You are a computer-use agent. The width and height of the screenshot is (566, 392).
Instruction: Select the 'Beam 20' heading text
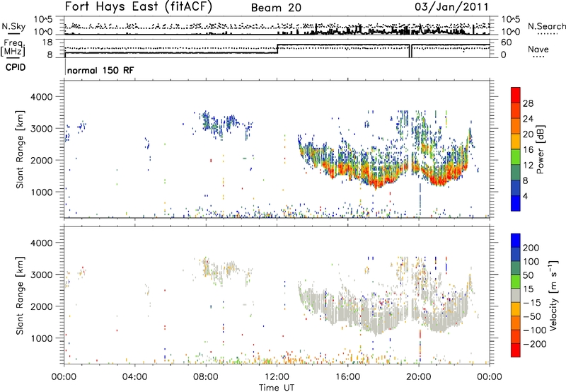point(276,8)
